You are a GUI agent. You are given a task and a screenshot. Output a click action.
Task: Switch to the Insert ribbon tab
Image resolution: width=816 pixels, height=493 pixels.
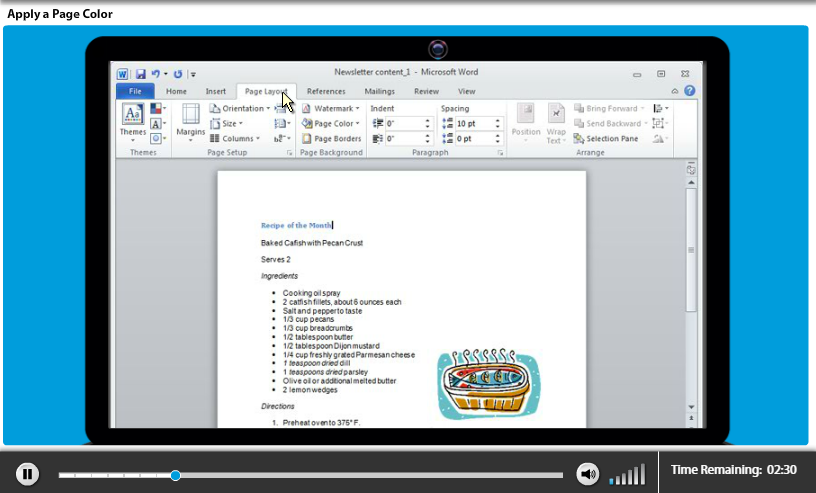(215, 91)
